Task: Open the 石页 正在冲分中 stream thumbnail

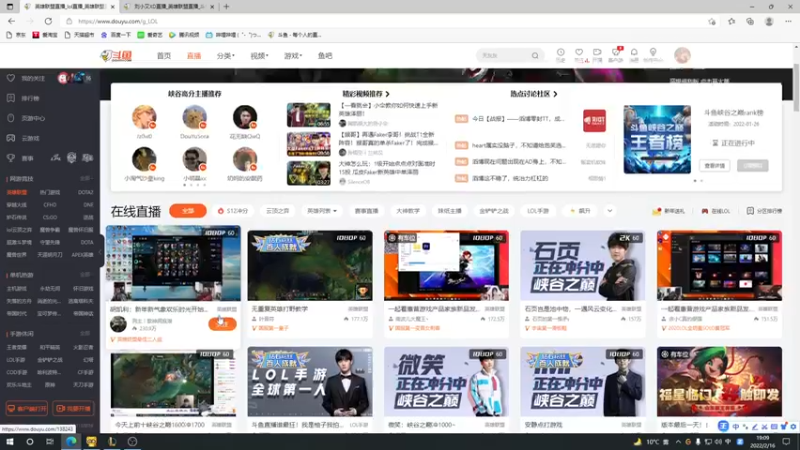Action: click(x=583, y=265)
